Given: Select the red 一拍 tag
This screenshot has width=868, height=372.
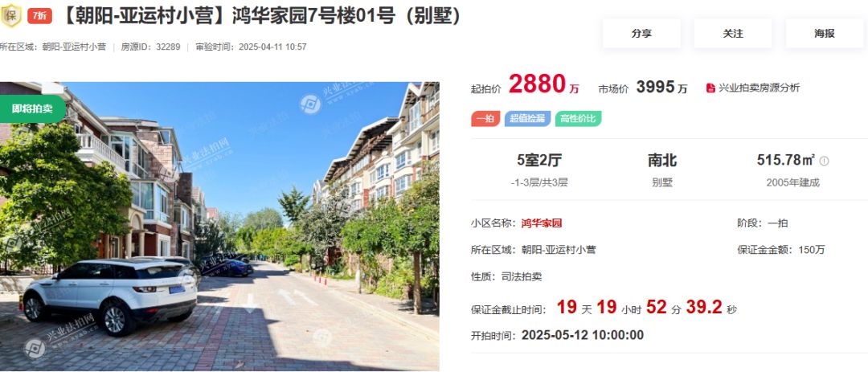Looking at the screenshot, I should click(x=485, y=118).
